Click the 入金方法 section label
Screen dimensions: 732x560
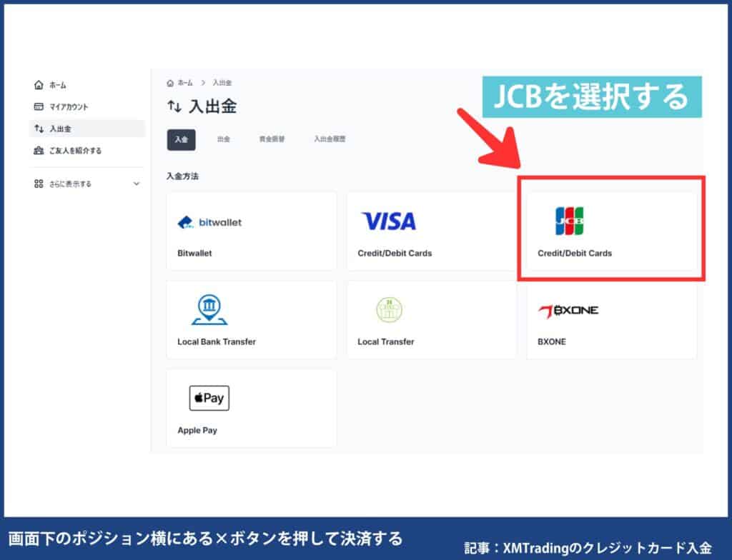tap(182, 176)
